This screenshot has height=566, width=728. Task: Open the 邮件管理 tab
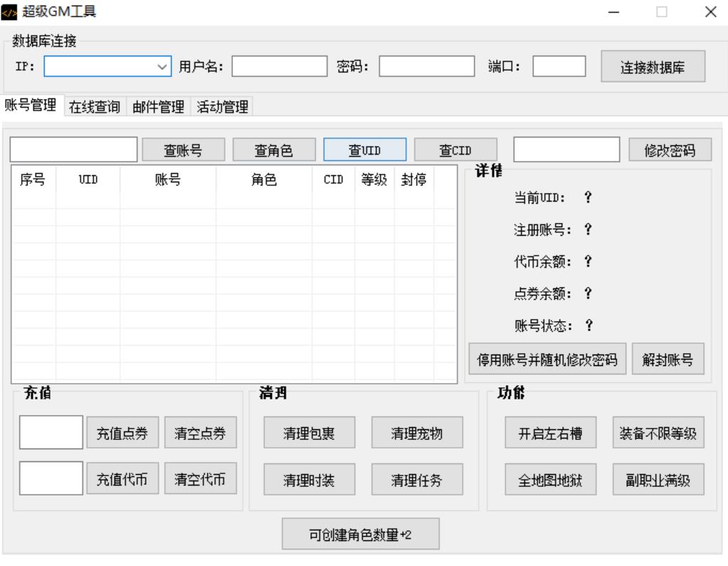pos(157,107)
